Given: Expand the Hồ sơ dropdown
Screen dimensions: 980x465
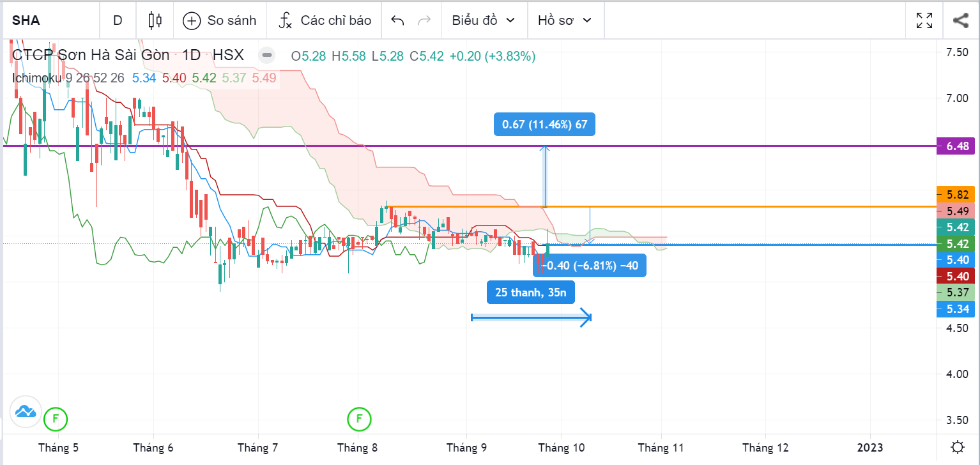Looking at the screenshot, I should pyautogui.click(x=565, y=20).
